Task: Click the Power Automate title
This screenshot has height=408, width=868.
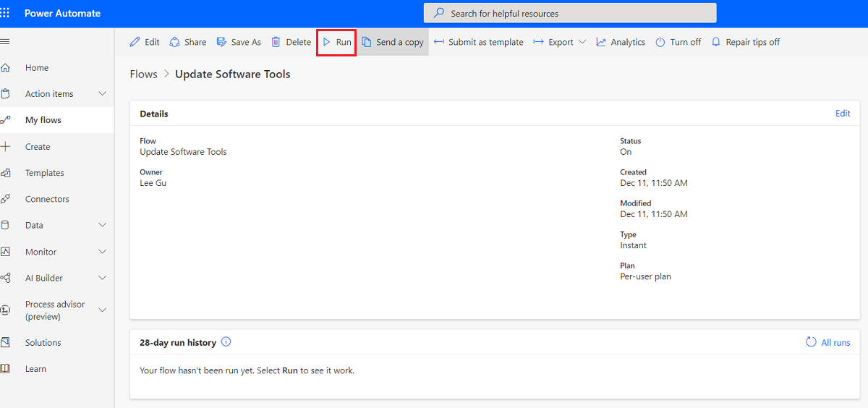Action: pos(63,13)
